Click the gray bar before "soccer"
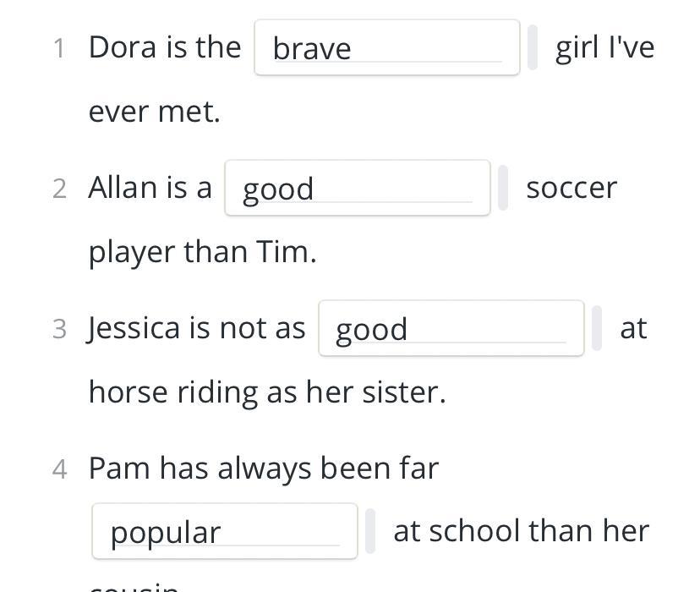The image size is (700, 592). click(x=503, y=188)
